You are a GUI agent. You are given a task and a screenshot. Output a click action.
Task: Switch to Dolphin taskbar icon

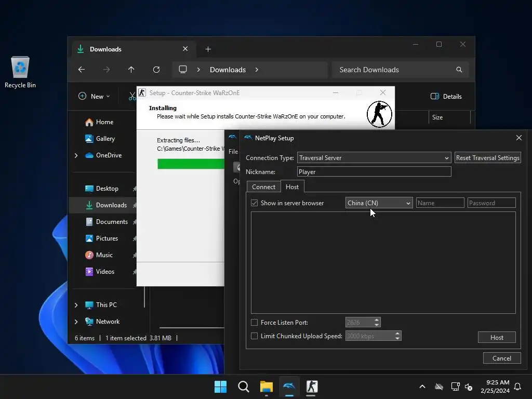[x=289, y=387]
